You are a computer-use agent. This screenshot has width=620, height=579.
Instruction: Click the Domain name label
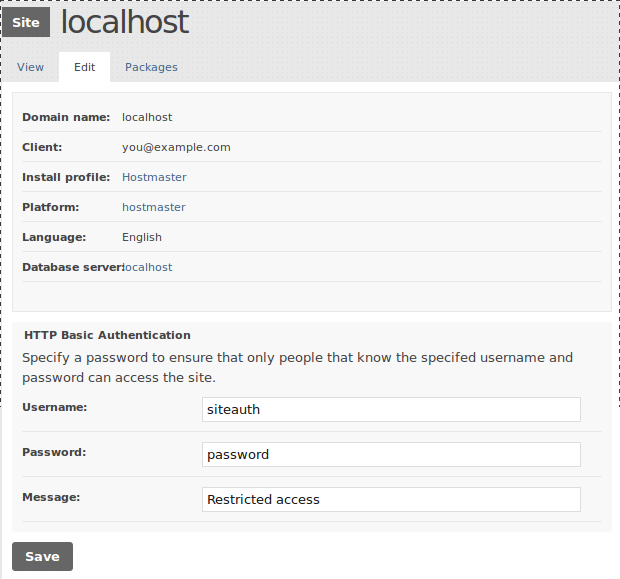(x=66, y=117)
